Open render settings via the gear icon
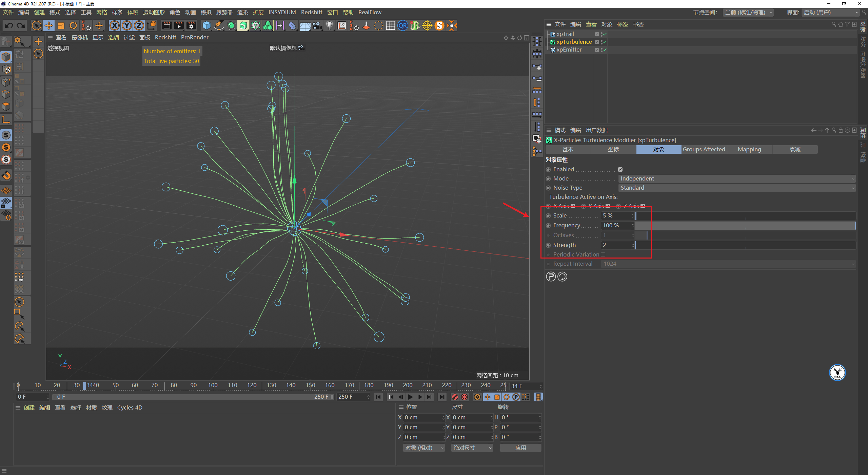This screenshot has height=475, width=868. tap(191, 25)
